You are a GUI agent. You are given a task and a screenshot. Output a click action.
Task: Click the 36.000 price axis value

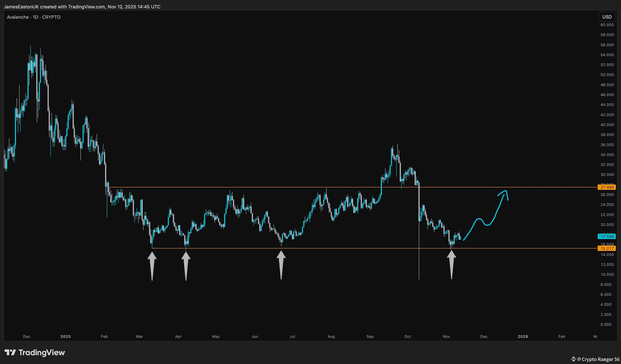tap(607, 145)
